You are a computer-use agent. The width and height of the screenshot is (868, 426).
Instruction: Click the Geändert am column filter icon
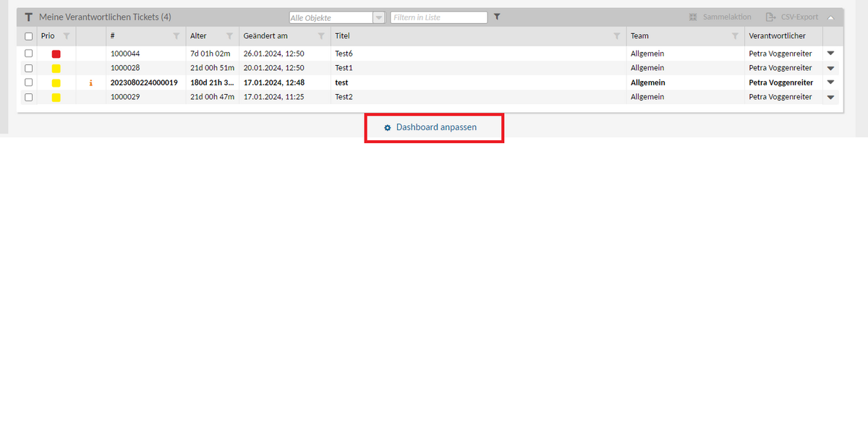[x=321, y=36]
